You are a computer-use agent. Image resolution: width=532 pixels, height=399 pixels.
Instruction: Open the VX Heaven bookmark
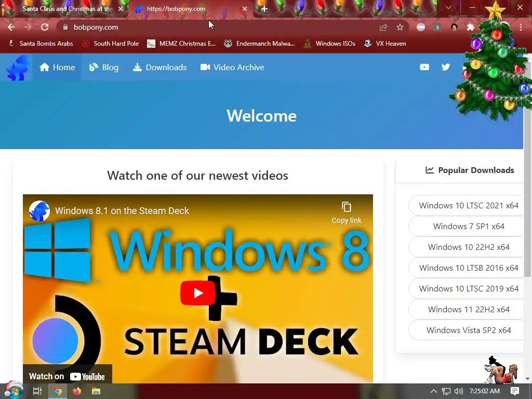point(385,44)
